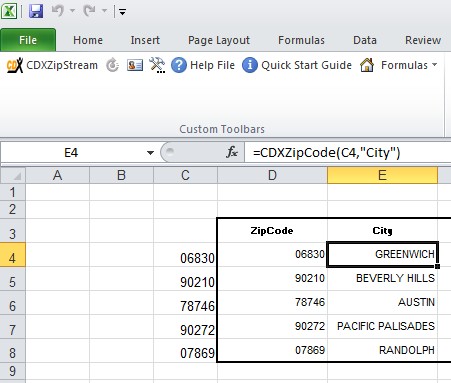Click the Excel application icon
Screen dimensions: 451x383
click(9, 11)
